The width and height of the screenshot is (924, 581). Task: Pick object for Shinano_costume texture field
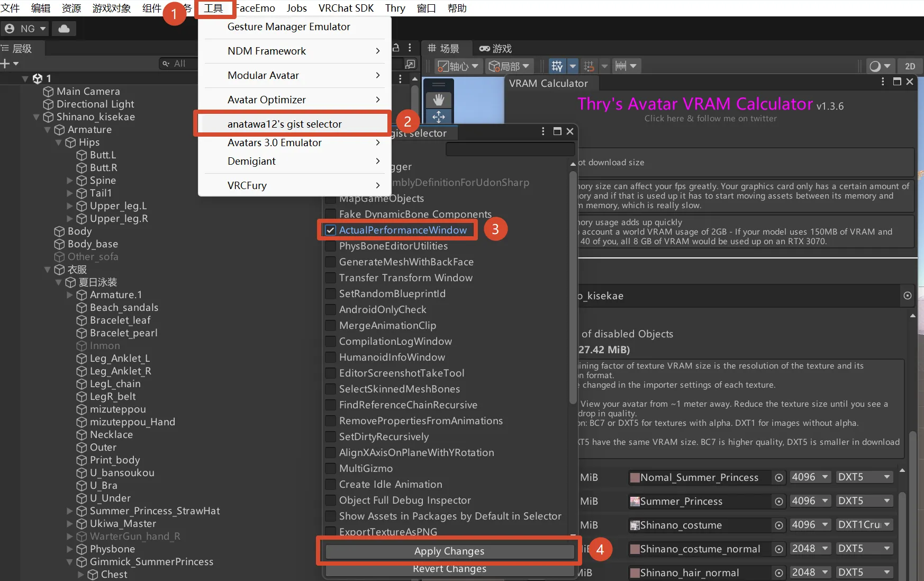(779, 525)
